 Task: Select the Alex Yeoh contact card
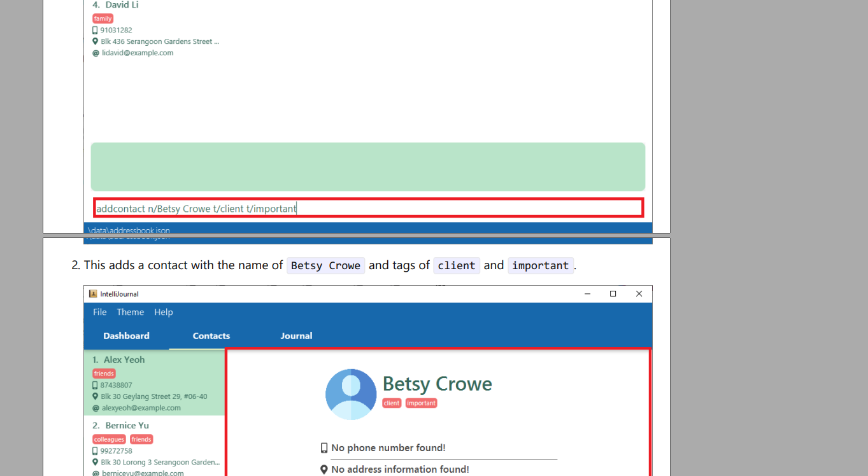(154, 382)
